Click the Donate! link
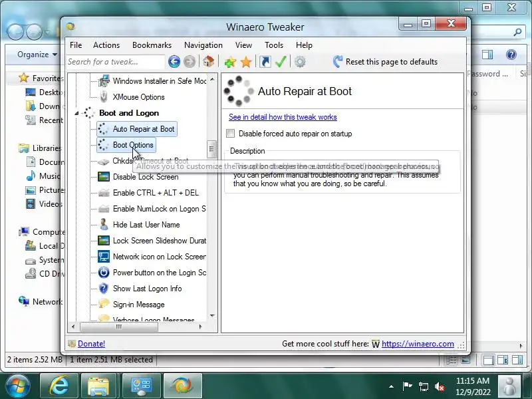This screenshot has width=532, height=399. click(91, 344)
